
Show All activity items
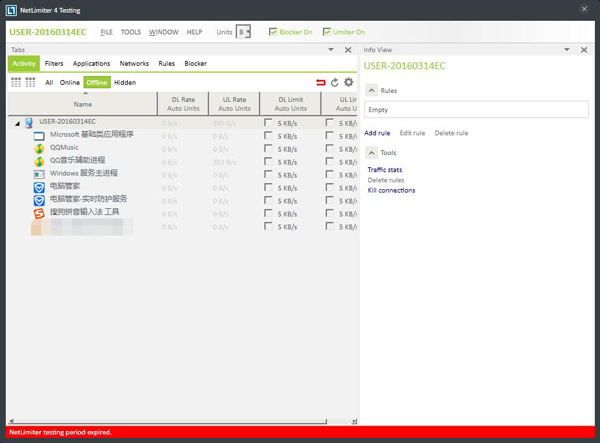(49, 83)
